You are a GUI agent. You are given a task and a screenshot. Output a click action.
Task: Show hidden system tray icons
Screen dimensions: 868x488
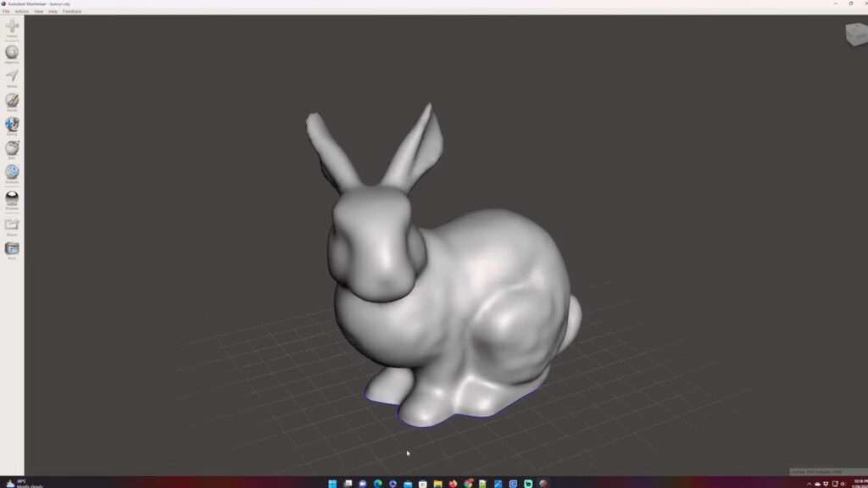(809, 484)
